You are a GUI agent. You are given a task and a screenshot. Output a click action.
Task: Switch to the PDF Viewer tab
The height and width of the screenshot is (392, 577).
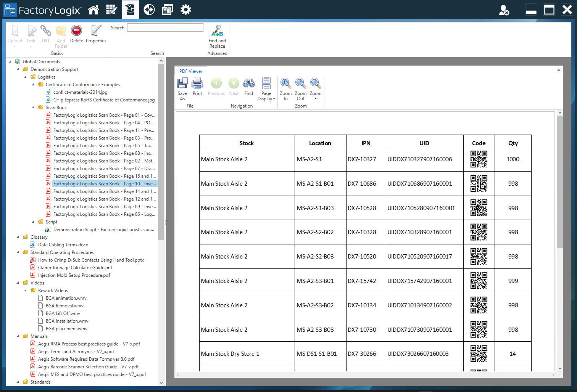[x=190, y=71]
